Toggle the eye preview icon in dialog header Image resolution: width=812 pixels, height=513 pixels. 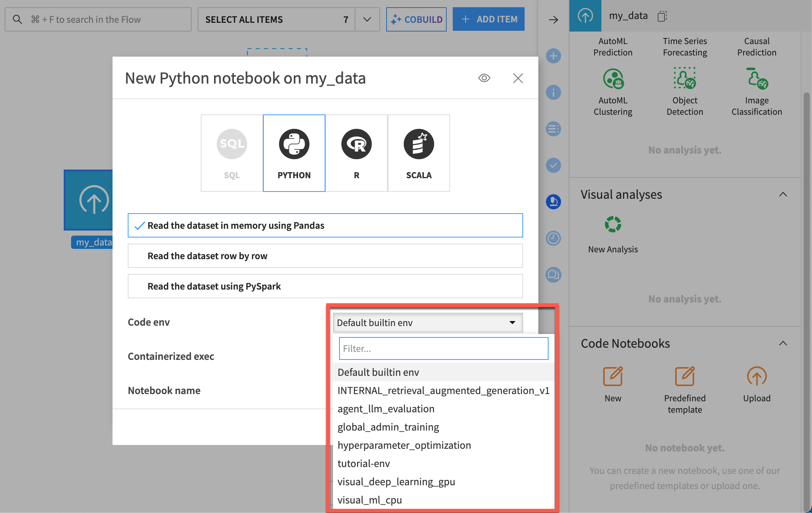click(484, 78)
